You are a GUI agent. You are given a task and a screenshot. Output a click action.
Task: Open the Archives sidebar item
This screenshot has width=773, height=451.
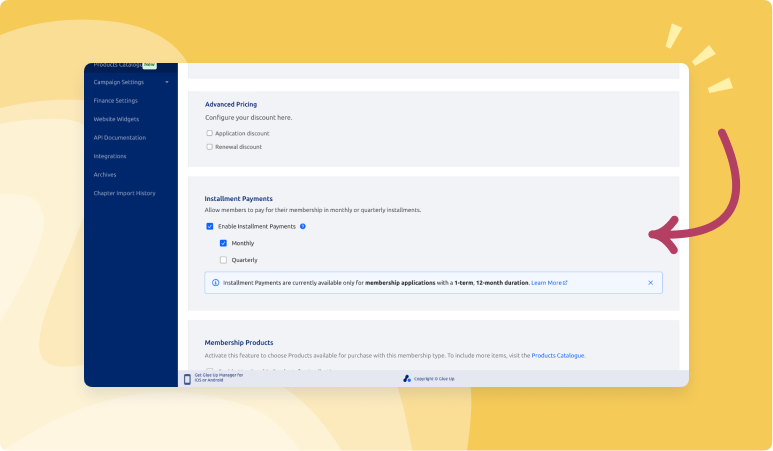point(104,174)
